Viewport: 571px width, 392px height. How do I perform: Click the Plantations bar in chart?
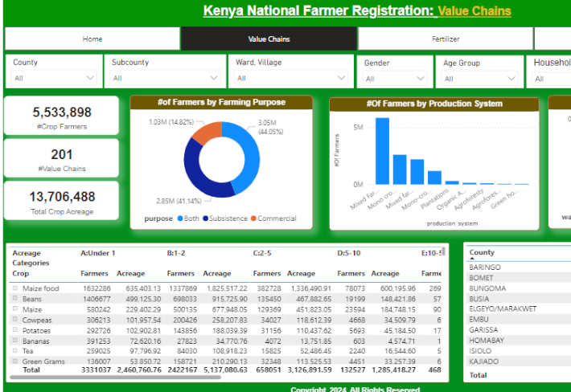(x=452, y=182)
